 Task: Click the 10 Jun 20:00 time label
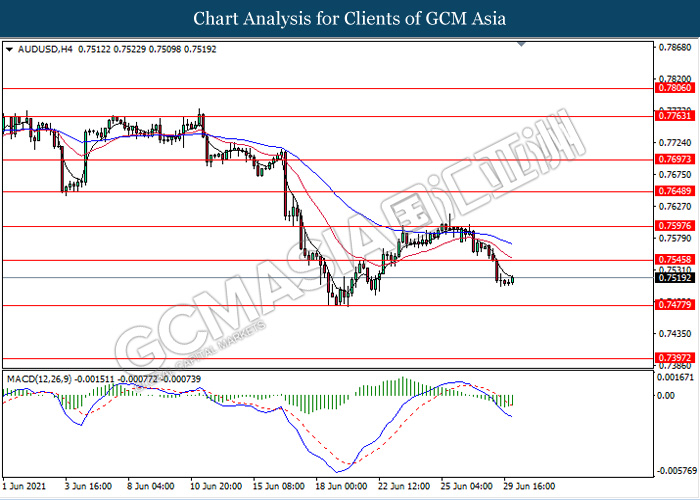(216, 486)
